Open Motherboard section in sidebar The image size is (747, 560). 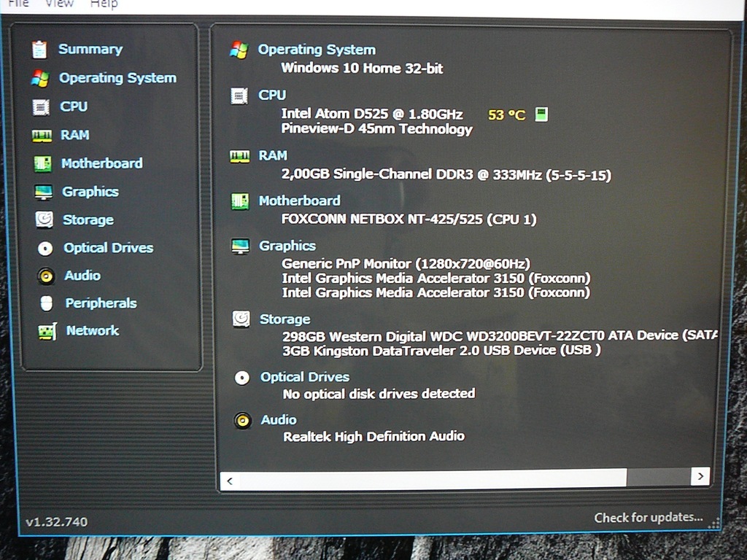(102, 163)
